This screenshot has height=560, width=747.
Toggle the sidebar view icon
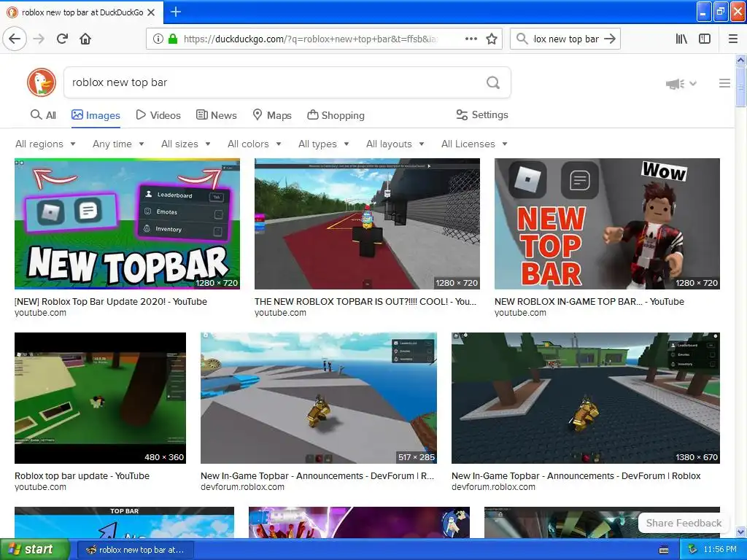point(705,39)
